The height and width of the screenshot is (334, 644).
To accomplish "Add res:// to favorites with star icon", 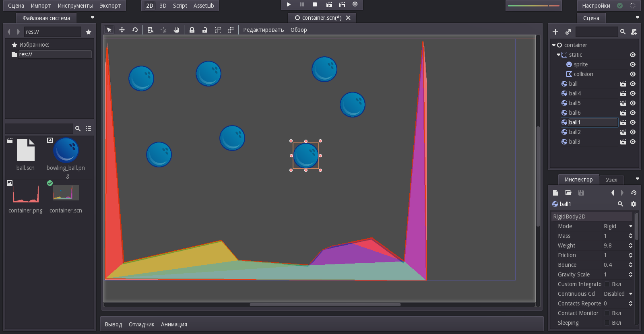I will click(89, 32).
